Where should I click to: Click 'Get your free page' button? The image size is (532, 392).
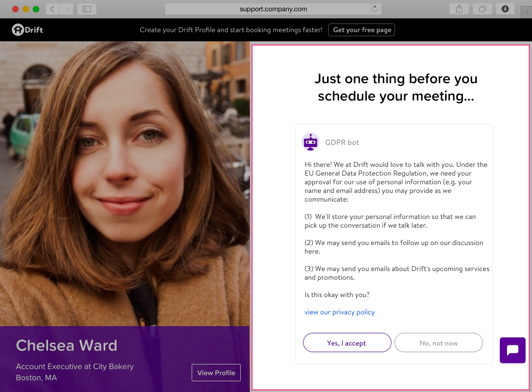click(x=362, y=30)
